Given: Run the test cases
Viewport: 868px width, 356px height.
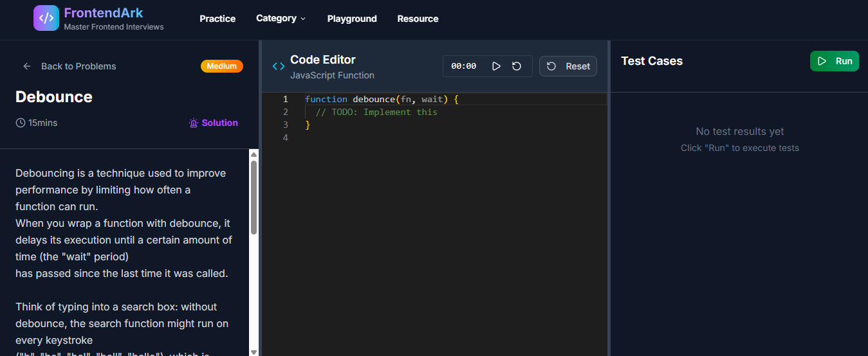Looking at the screenshot, I should [x=835, y=61].
